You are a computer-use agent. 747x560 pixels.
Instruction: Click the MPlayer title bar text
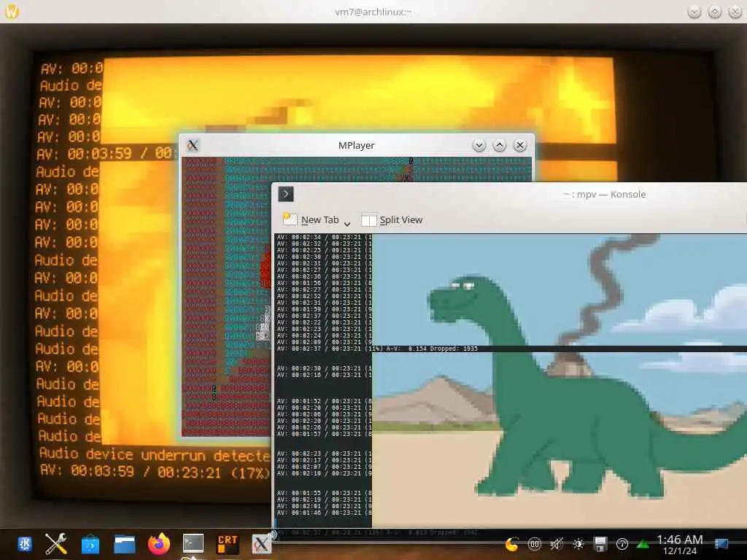click(356, 145)
